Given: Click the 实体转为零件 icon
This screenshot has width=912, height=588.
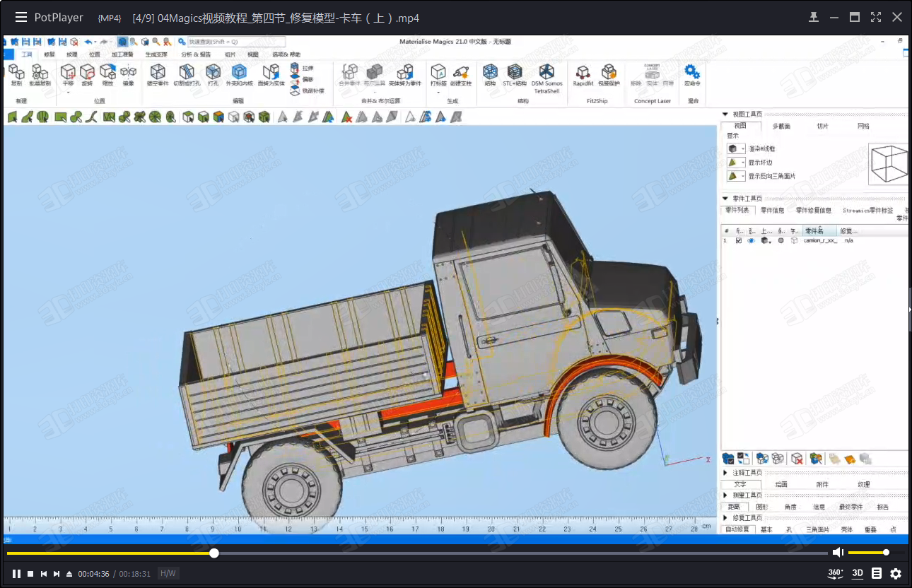Looking at the screenshot, I should coord(404,71).
